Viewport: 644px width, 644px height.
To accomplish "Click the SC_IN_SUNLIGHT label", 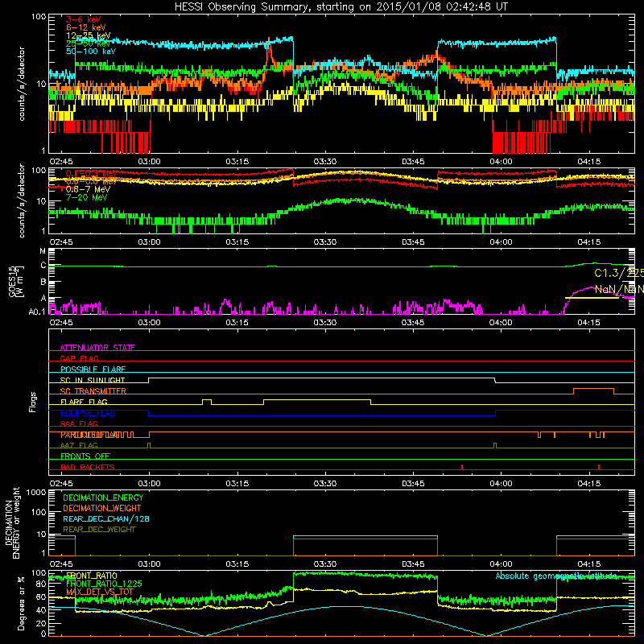I will pyautogui.click(x=93, y=380).
